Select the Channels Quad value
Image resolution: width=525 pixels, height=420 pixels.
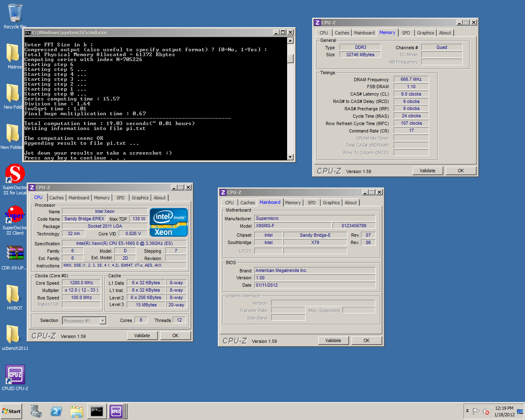(x=442, y=47)
